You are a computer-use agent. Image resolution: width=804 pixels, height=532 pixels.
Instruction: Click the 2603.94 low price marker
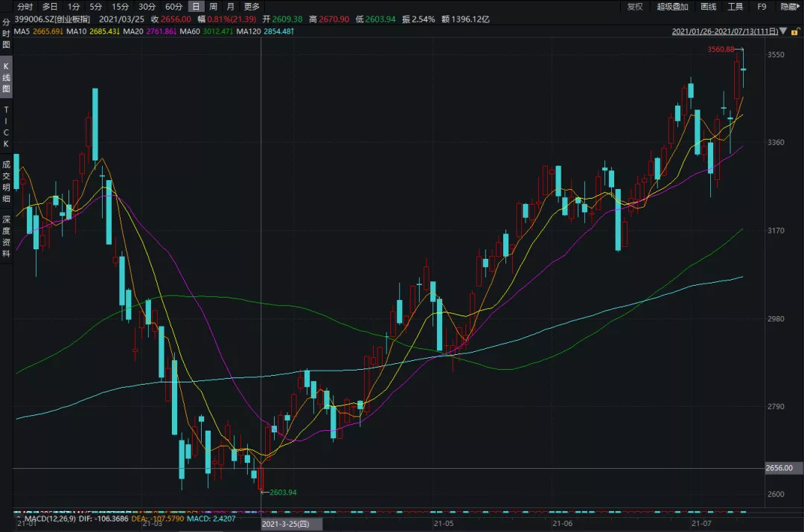tap(281, 493)
